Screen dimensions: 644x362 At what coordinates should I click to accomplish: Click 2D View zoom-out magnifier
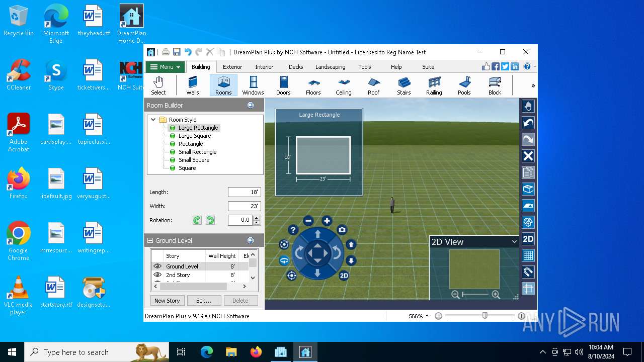pyautogui.click(x=455, y=295)
